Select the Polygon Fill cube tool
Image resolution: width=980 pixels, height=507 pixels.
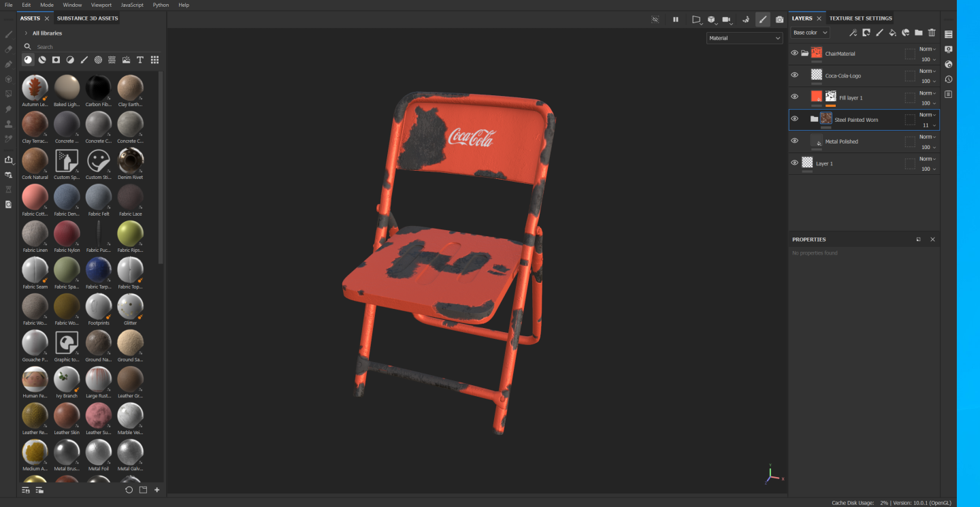click(x=9, y=79)
